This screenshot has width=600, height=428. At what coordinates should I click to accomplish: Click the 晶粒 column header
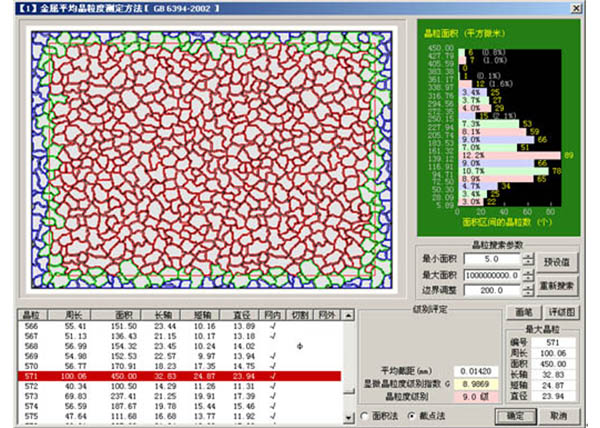(33, 315)
